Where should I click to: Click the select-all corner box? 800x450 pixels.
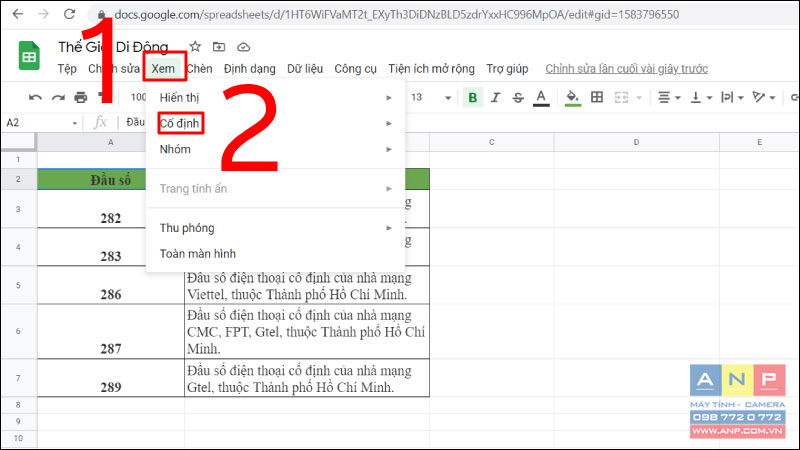coord(18,142)
